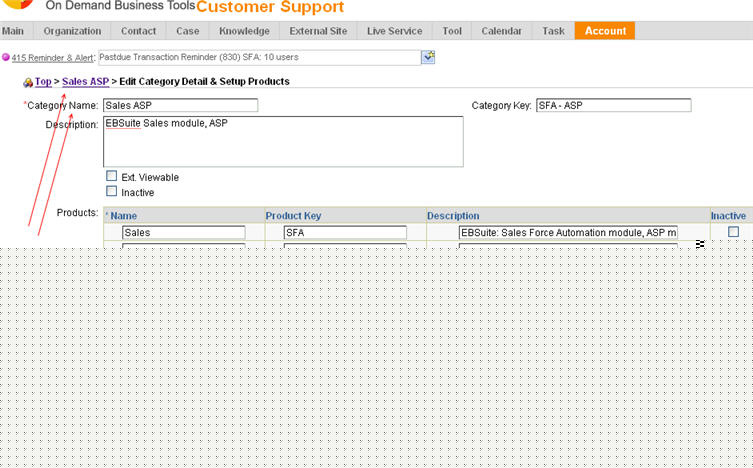Viewport: 753px width, 468px height.
Task: Go to the Live Service tab
Action: pyautogui.click(x=394, y=31)
